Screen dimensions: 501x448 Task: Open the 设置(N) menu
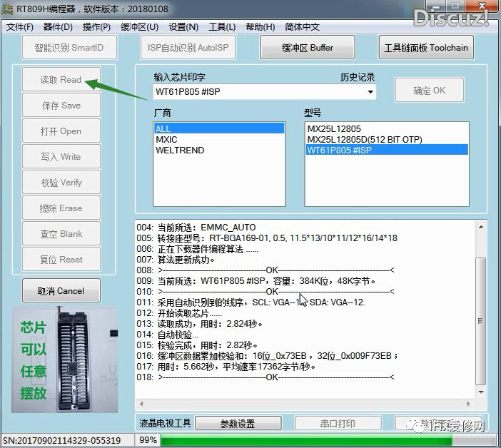pos(183,27)
